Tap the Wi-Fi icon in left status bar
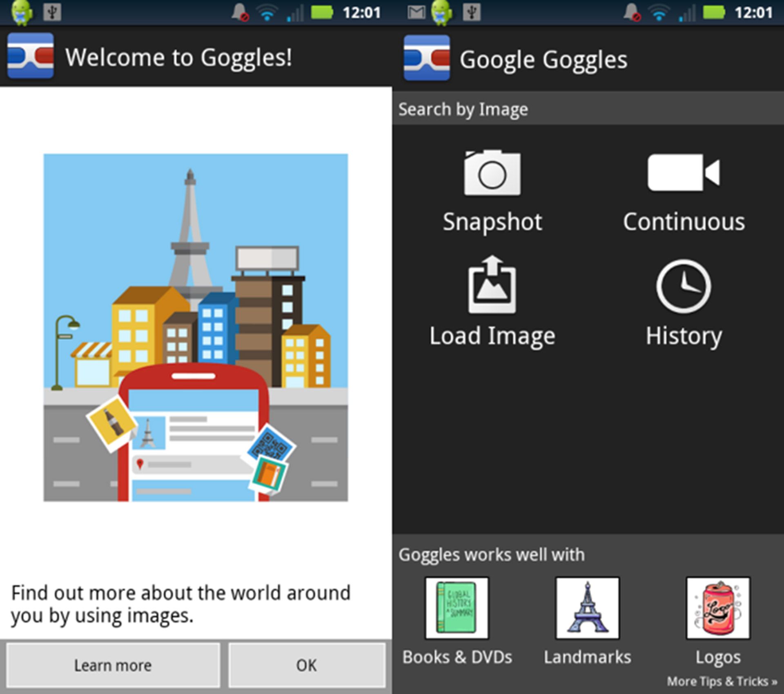Viewport: 784px width, 694px height. (267, 13)
